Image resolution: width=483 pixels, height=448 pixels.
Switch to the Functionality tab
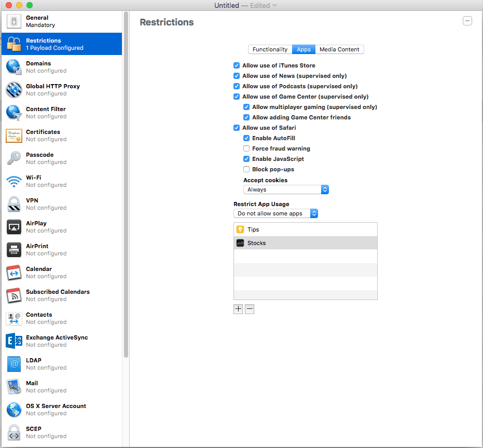(270, 49)
